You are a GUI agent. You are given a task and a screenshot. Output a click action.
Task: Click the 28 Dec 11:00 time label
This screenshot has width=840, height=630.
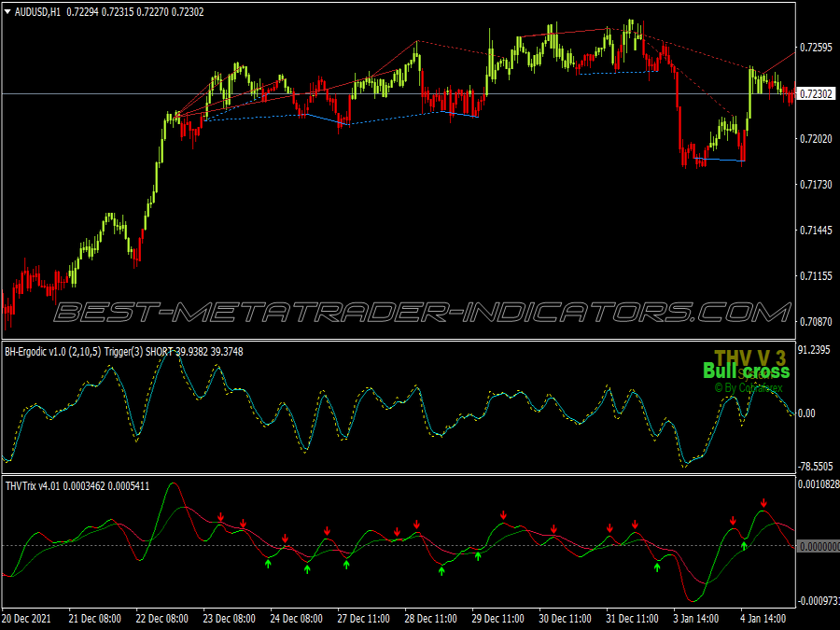430,619
